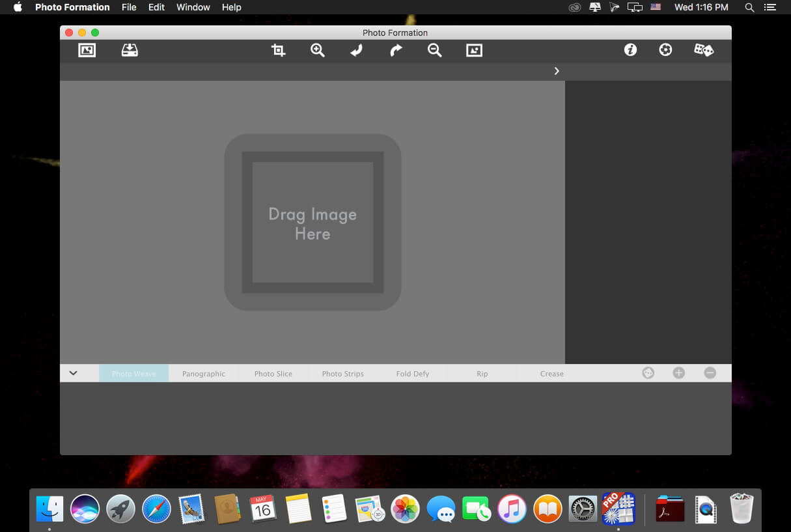
Task: Click the save to disk icon
Action: (130, 50)
